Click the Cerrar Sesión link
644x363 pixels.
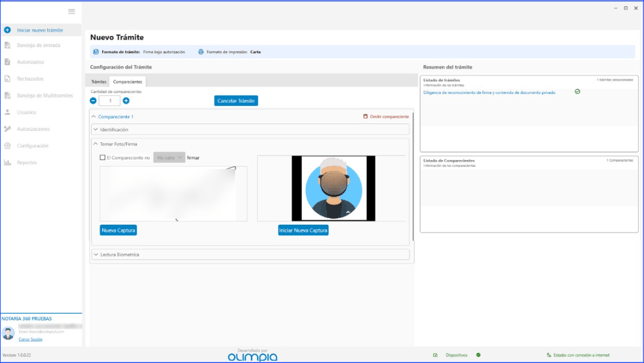30,339
